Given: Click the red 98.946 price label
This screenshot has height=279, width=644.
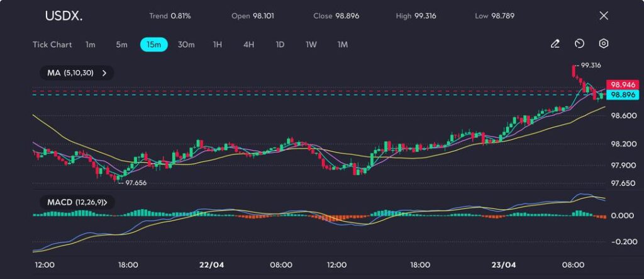Looking at the screenshot, I should click(x=622, y=84).
